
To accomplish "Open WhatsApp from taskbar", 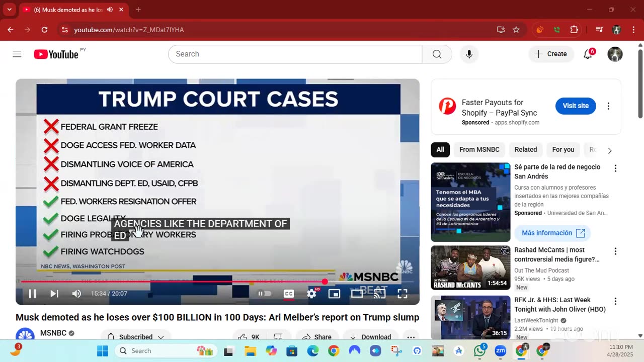I will 479,351.
